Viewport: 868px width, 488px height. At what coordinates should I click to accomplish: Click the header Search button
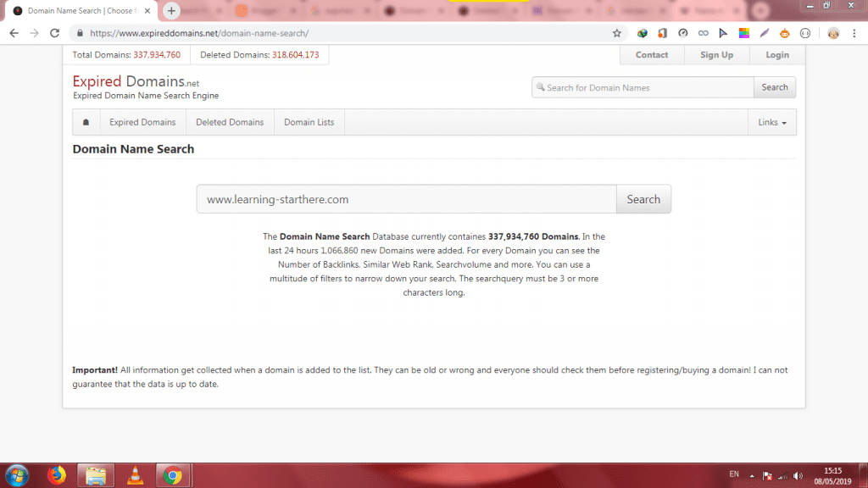[775, 87]
